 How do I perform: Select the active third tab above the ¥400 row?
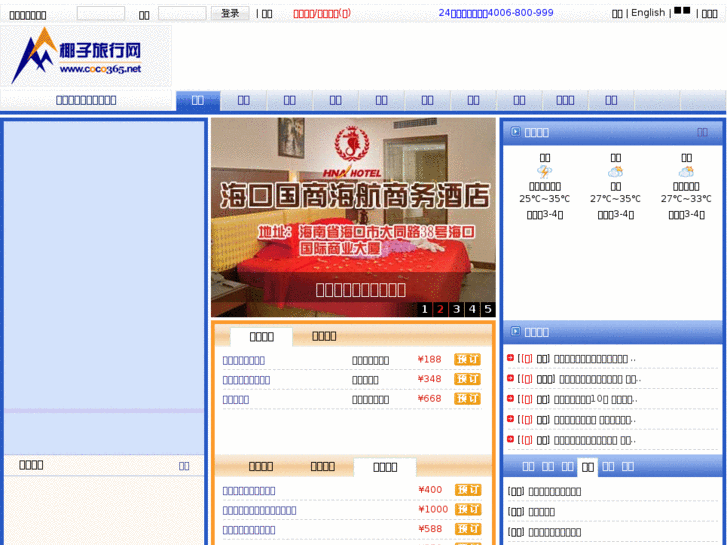click(385, 467)
